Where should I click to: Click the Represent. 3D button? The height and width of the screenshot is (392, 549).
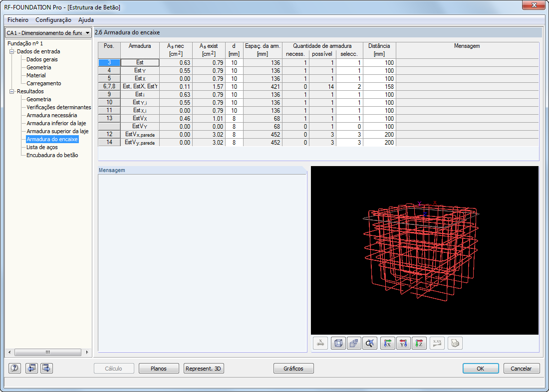(x=204, y=368)
